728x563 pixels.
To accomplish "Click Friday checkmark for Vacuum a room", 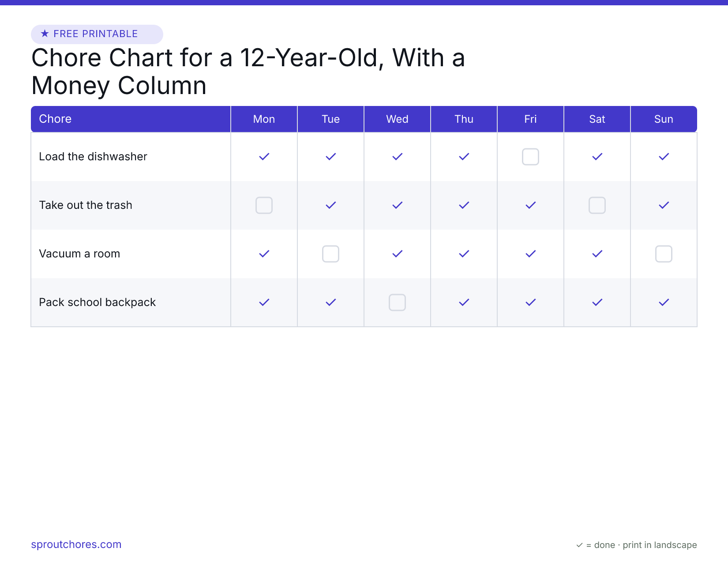I will (x=530, y=254).
